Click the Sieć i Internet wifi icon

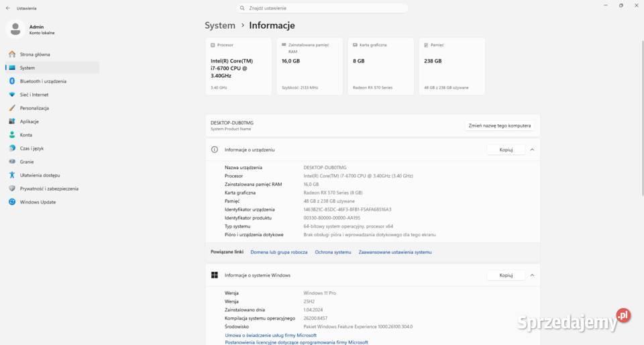point(12,95)
